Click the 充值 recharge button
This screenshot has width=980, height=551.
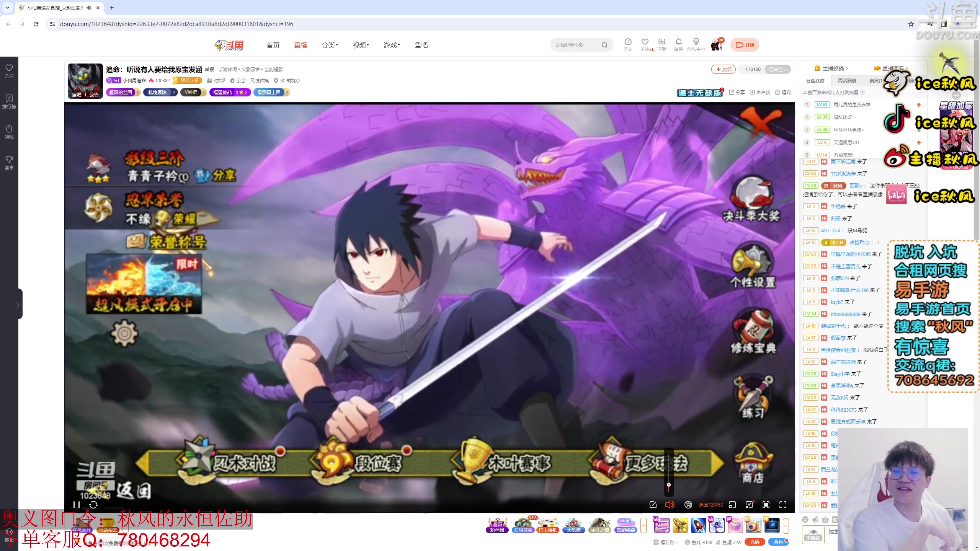pos(755,542)
